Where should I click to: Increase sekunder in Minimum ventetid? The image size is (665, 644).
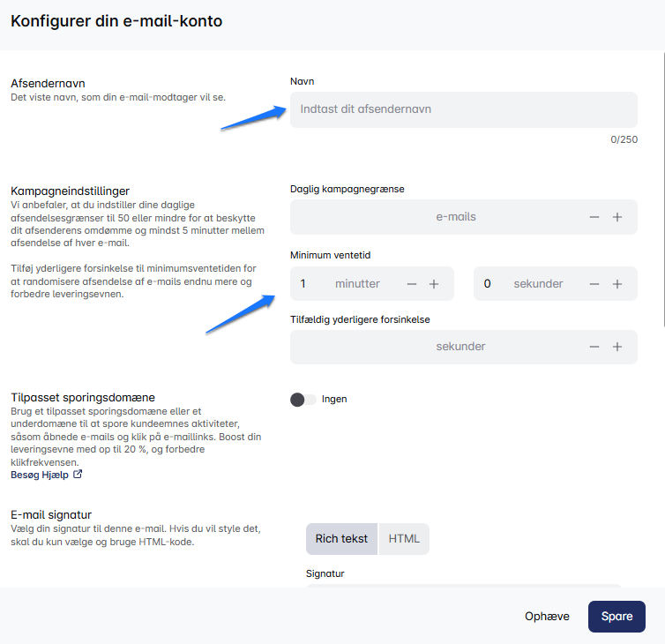617,284
